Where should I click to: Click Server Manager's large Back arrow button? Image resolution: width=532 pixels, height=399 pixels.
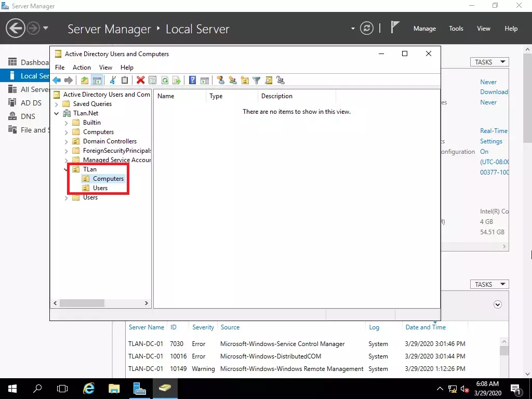click(15, 28)
